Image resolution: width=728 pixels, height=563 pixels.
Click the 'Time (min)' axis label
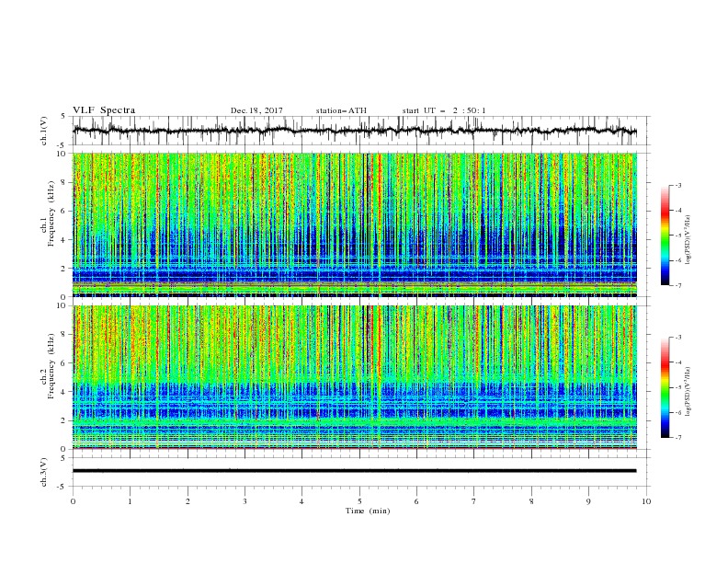(368, 511)
